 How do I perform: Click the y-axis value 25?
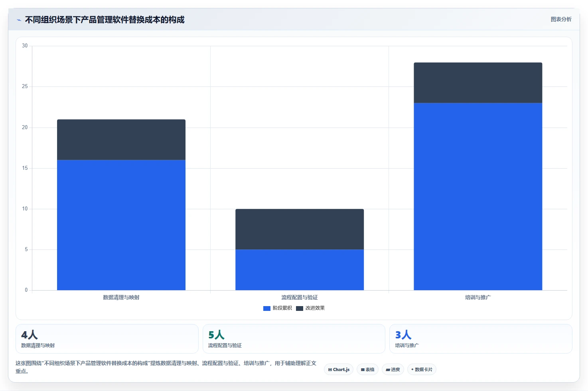point(25,86)
